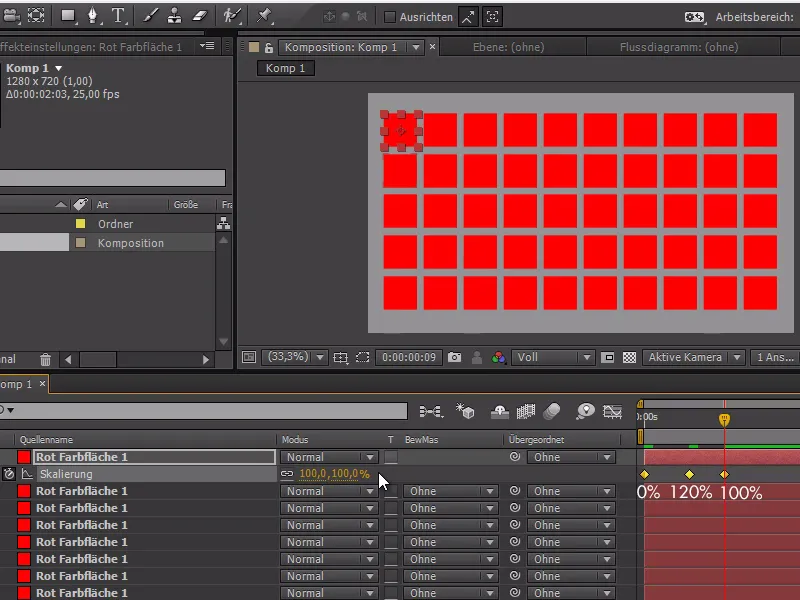Click the show snapshot person icon
800x600 pixels.
(477, 357)
